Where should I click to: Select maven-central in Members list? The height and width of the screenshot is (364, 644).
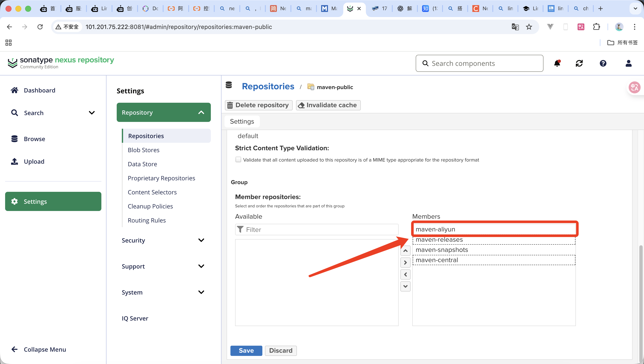pos(437,260)
